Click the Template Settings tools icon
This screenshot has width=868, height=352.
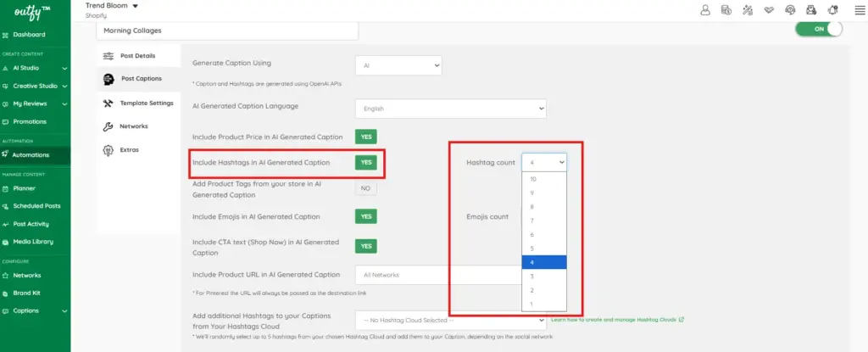[x=108, y=103]
